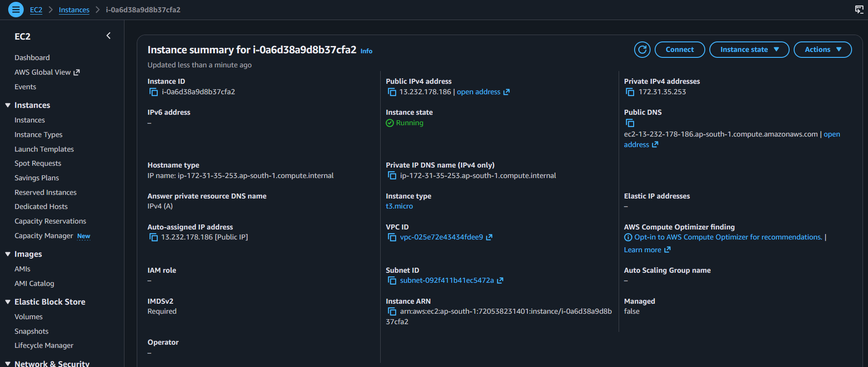The image size is (868, 367).
Task: Copy the VPC ID
Action: tap(392, 237)
